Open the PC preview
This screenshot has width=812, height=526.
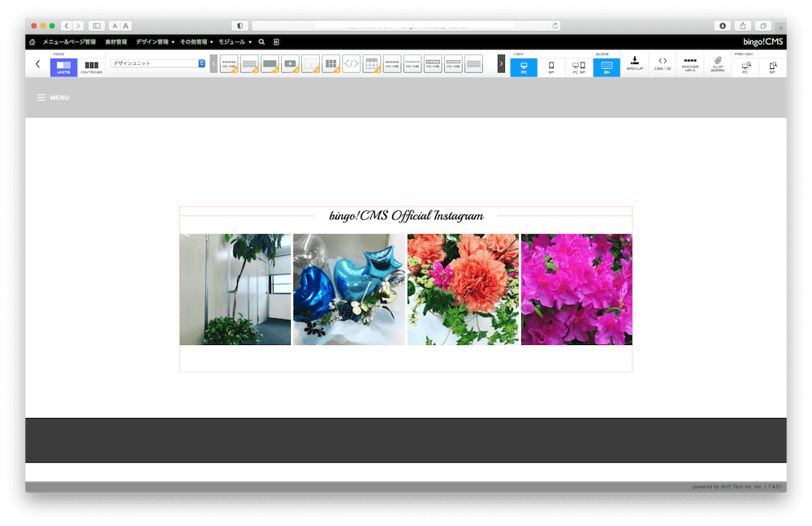pyautogui.click(x=745, y=67)
